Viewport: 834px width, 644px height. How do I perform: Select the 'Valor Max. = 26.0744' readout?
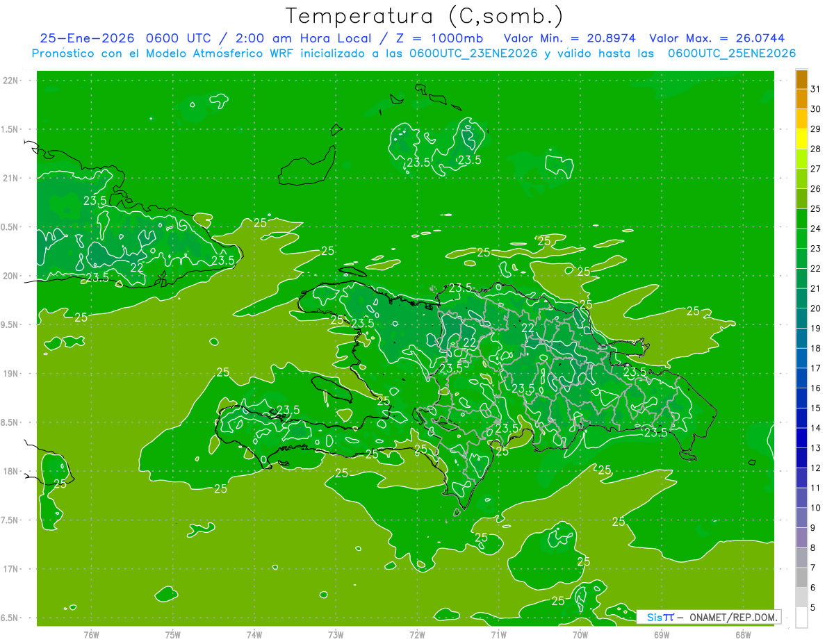(x=717, y=38)
